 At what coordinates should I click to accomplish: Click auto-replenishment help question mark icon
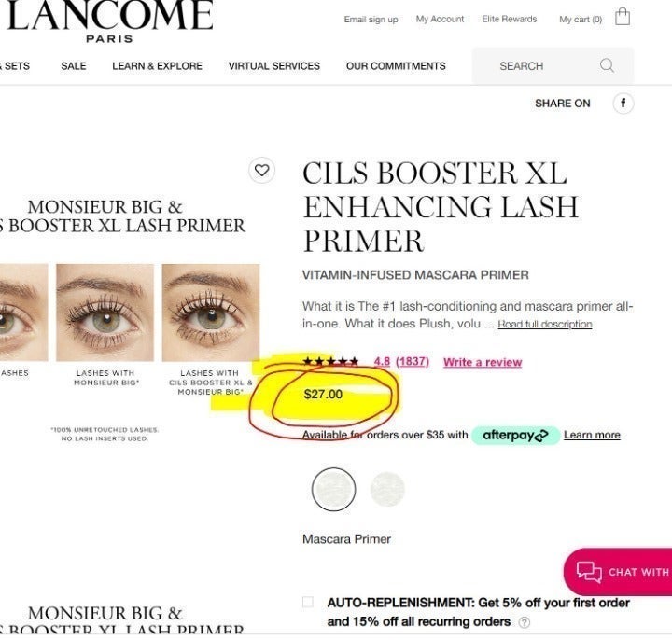525,622
